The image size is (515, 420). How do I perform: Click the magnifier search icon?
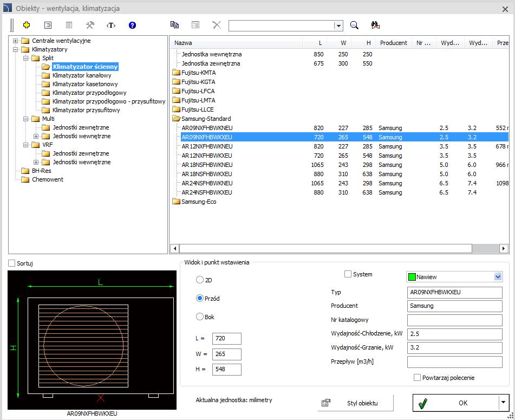pos(354,25)
